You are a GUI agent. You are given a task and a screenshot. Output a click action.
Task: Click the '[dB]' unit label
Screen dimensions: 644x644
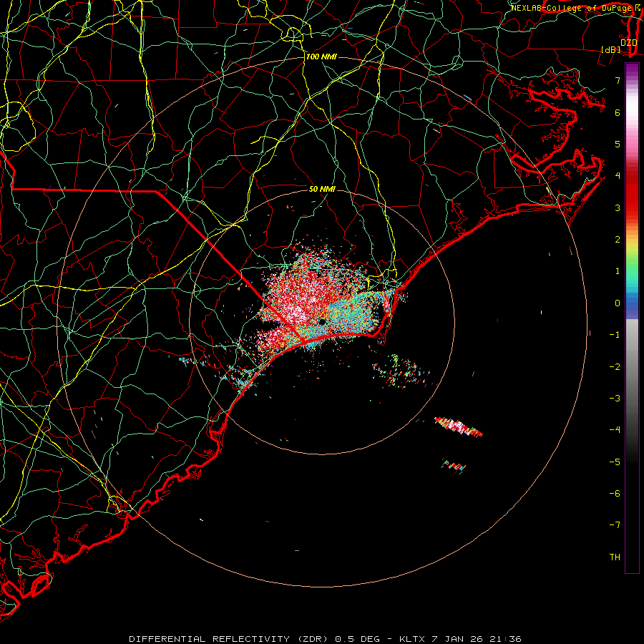pyautogui.click(x=611, y=49)
